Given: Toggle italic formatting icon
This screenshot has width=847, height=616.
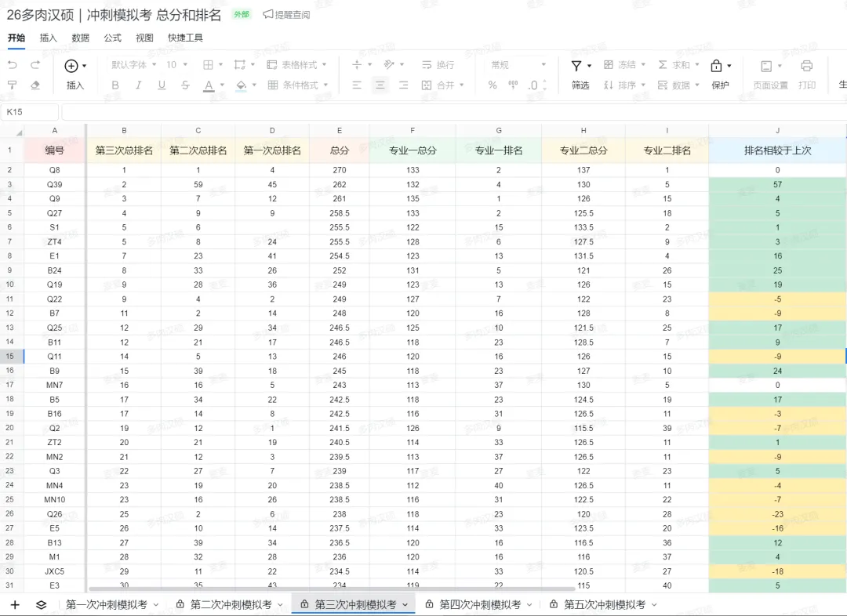Looking at the screenshot, I should point(138,85).
